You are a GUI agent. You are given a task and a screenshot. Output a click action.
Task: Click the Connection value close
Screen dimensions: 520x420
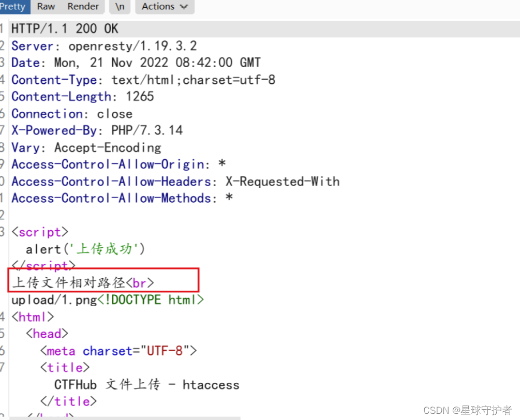pos(115,114)
